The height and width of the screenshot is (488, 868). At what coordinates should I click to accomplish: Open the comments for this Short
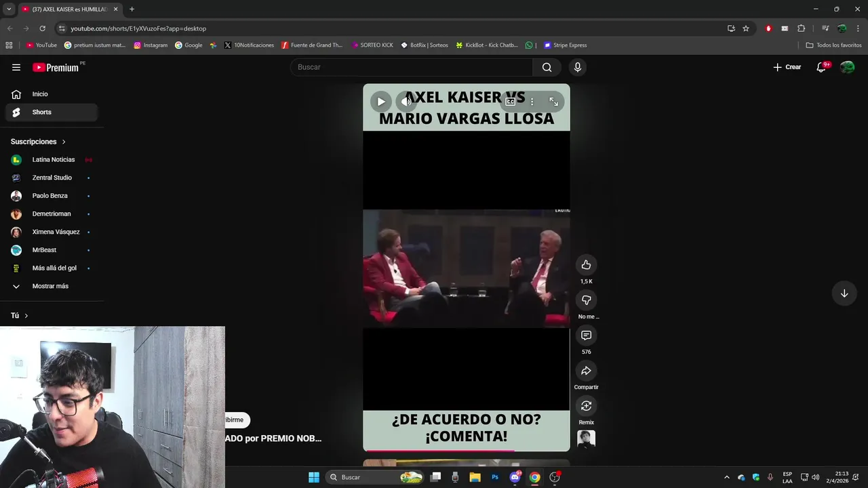586,335
